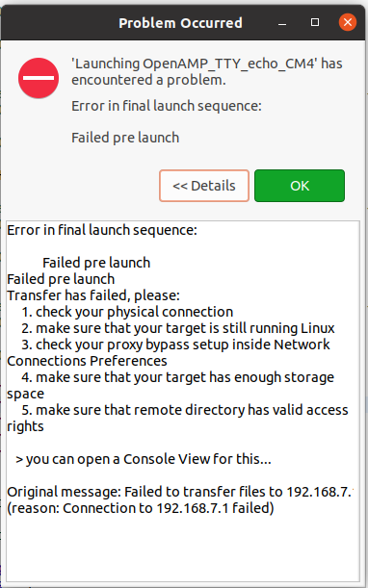Confirm the error with the OK button
The image size is (368, 588).
click(x=300, y=186)
